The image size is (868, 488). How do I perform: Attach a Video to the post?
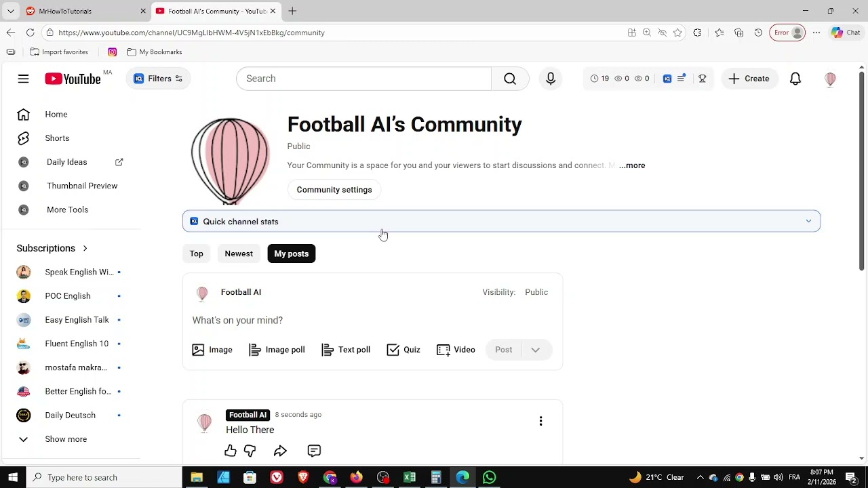pyautogui.click(x=456, y=350)
